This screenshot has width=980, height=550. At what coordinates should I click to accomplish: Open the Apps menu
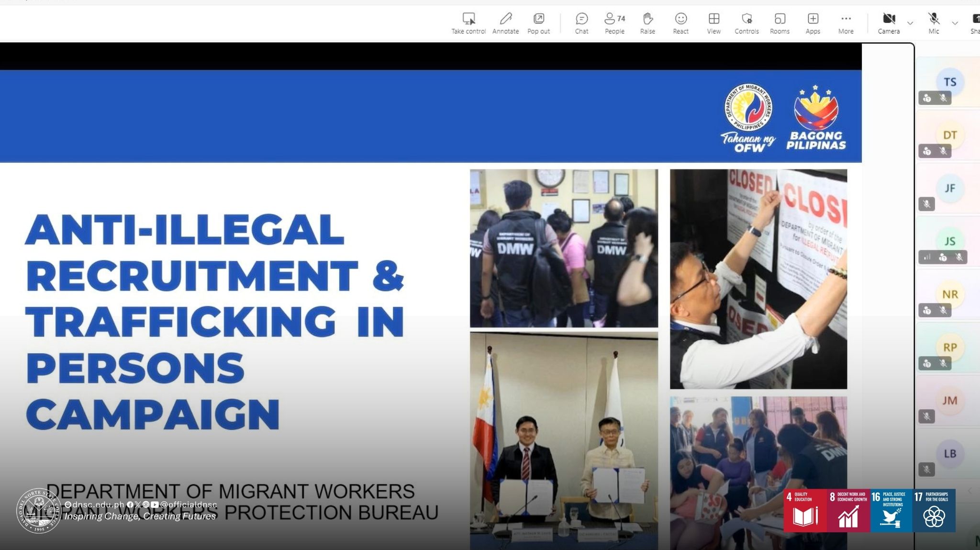[x=813, y=23]
